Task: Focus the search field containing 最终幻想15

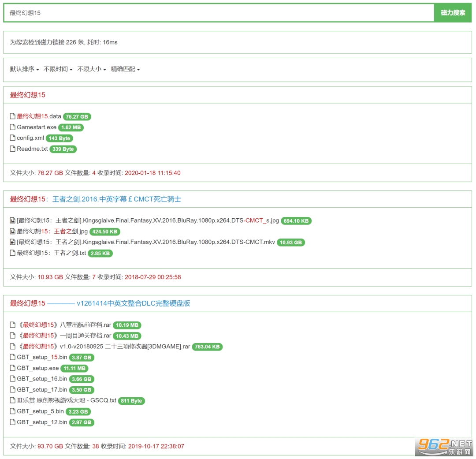Action: (x=219, y=13)
